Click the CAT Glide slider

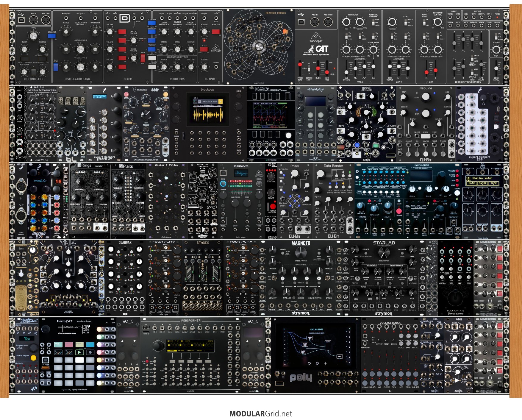pyautogui.click(x=318, y=68)
